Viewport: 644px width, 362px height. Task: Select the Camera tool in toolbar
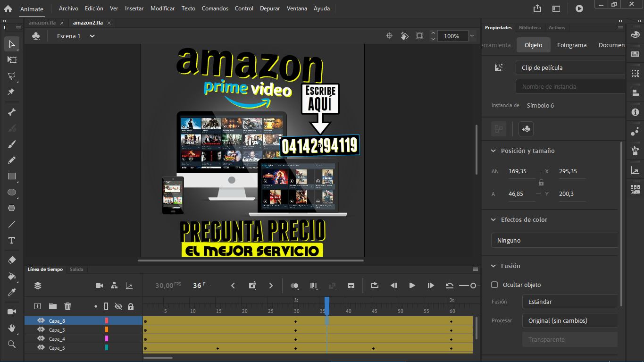coord(12,311)
